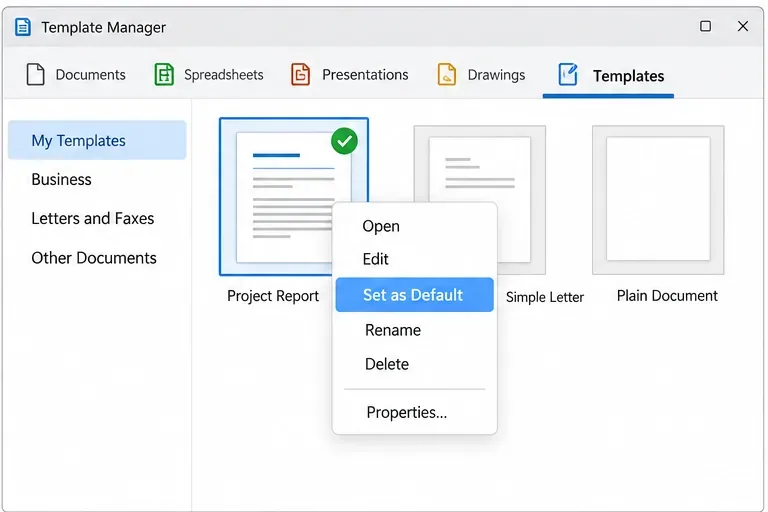Click the red Presentations icon

(300, 74)
